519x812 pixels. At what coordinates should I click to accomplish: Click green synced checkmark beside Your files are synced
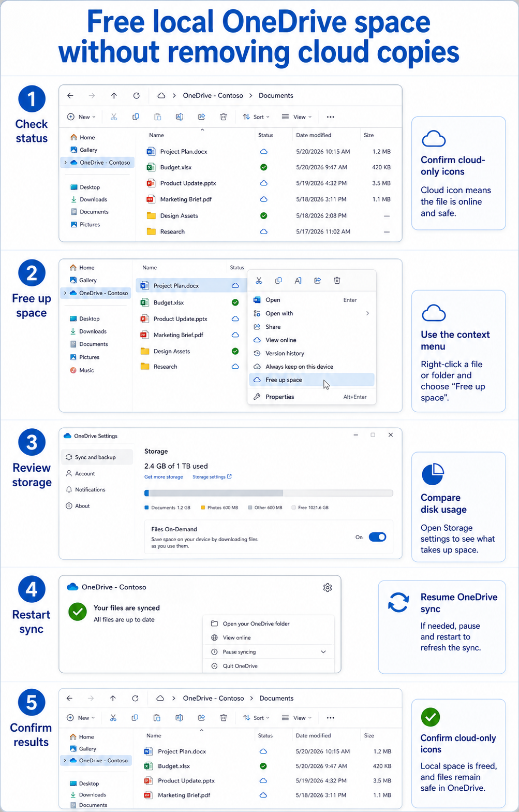78,612
